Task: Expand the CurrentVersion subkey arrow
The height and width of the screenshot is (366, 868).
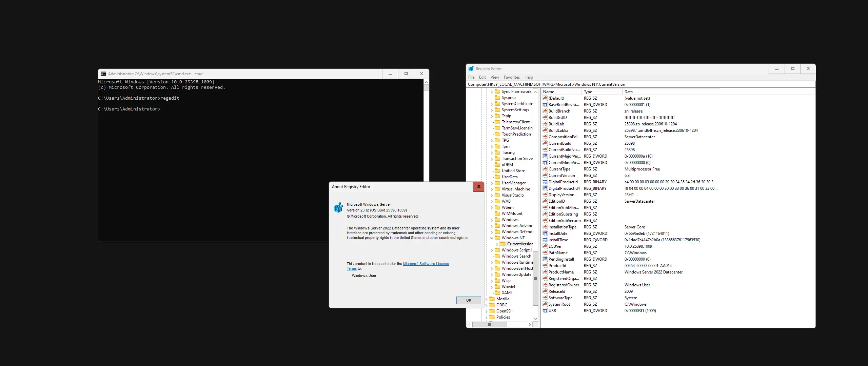Action: (497, 244)
